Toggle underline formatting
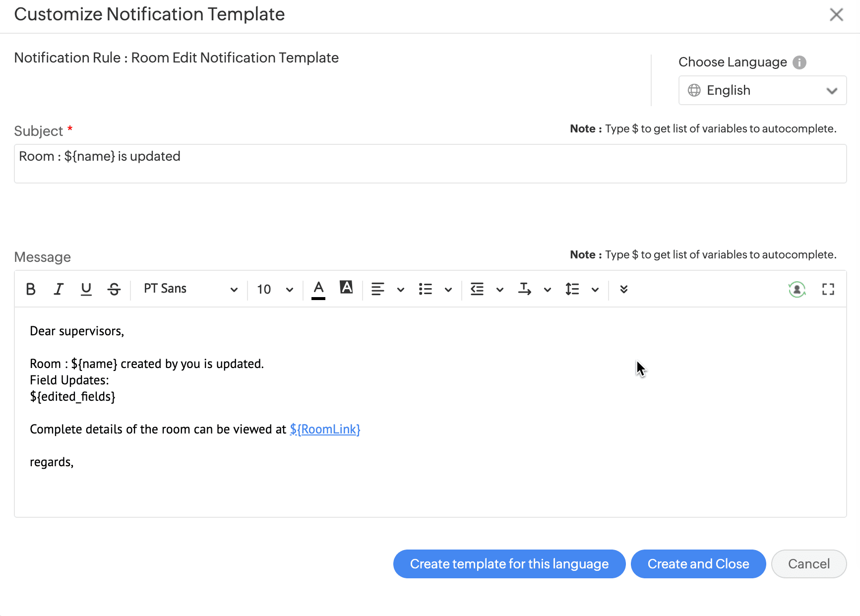860x616 pixels. pos(86,289)
